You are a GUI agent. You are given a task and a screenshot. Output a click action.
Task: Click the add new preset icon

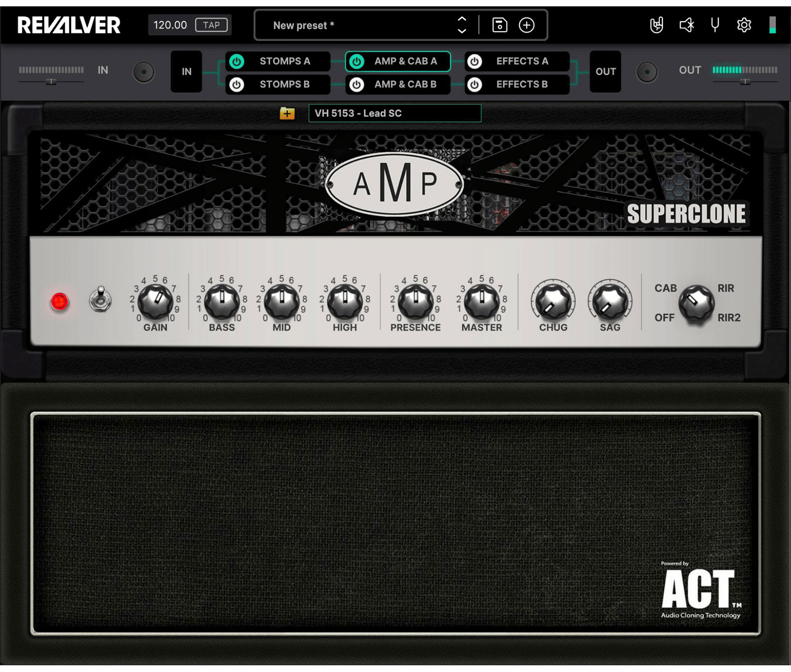(527, 25)
